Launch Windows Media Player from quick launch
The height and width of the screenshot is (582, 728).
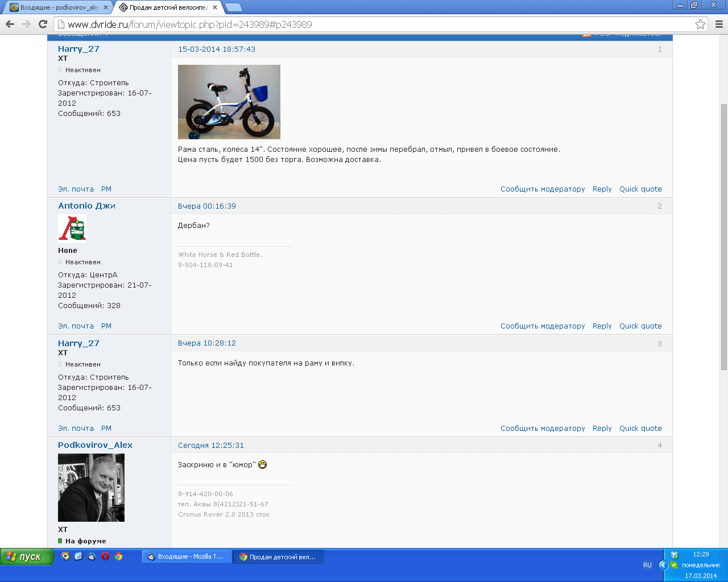click(x=65, y=556)
